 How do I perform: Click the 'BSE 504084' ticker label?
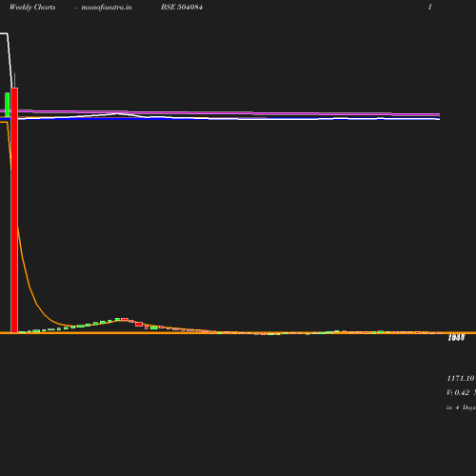pos(182,7)
